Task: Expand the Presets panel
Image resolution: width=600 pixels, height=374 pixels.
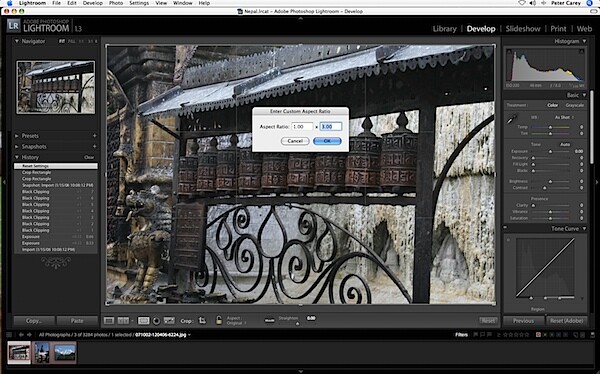Action: coord(17,136)
